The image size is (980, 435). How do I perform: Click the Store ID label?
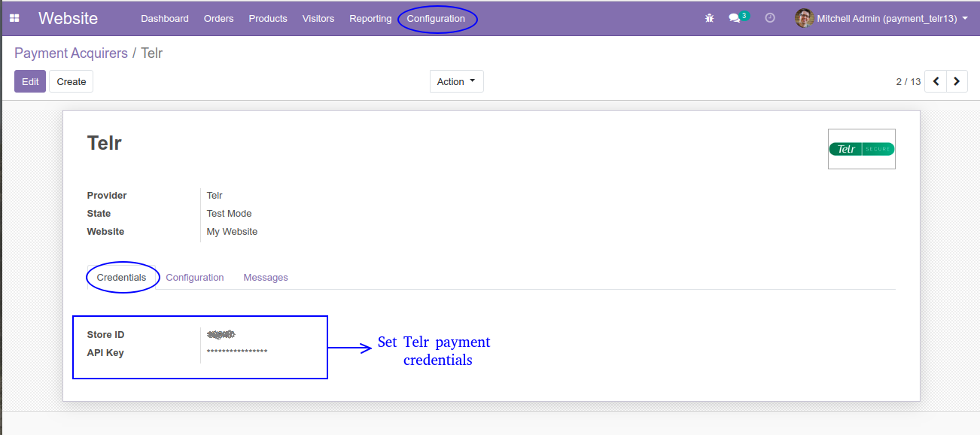pos(105,334)
